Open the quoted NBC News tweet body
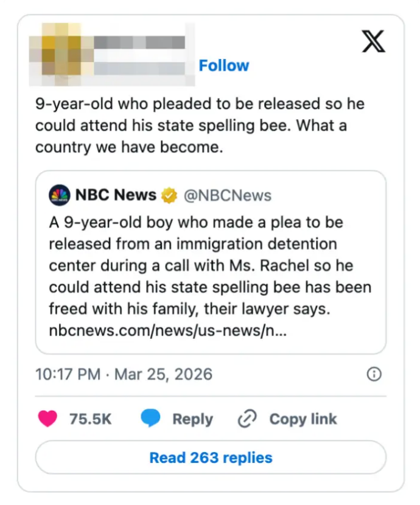 pos(210,265)
